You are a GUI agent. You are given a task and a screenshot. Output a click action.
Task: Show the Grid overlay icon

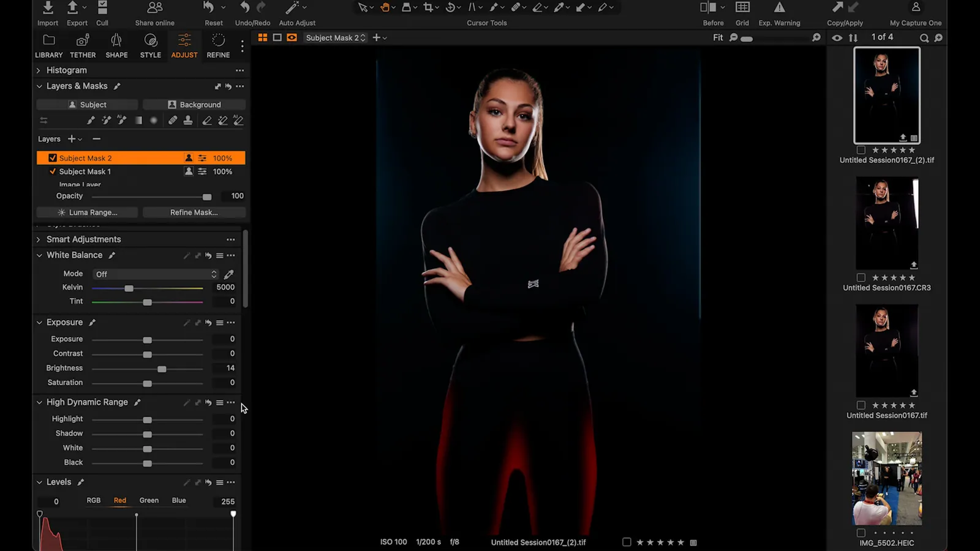pos(742,7)
